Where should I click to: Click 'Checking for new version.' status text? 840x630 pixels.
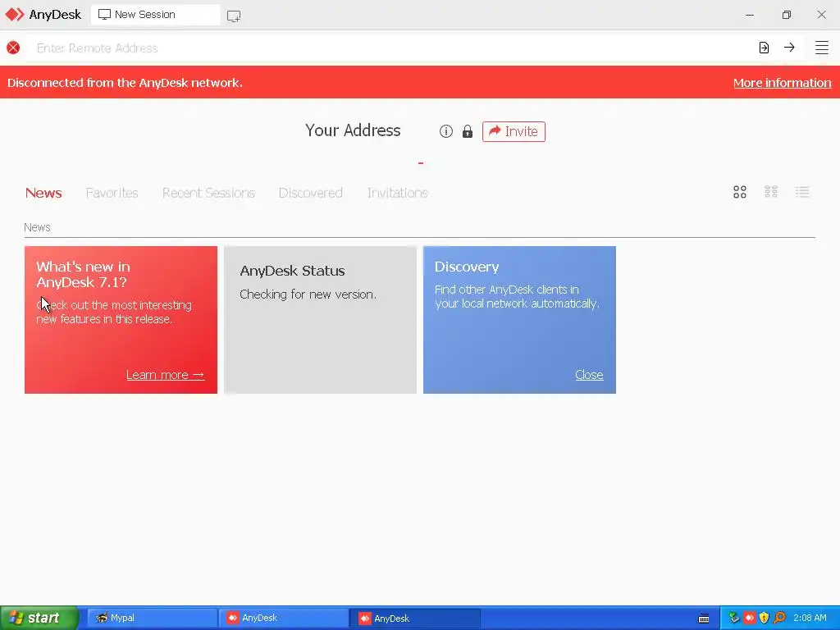point(308,294)
